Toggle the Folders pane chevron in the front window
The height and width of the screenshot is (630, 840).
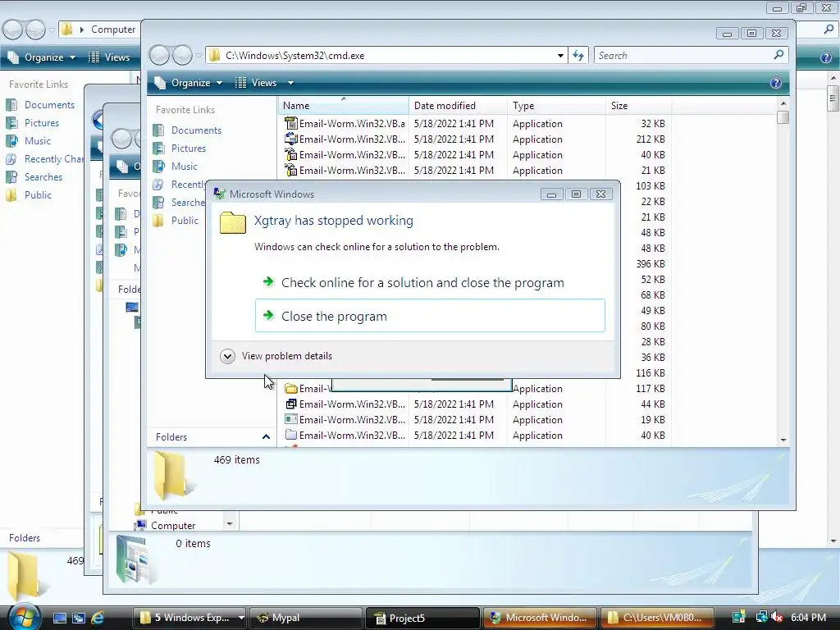266,437
